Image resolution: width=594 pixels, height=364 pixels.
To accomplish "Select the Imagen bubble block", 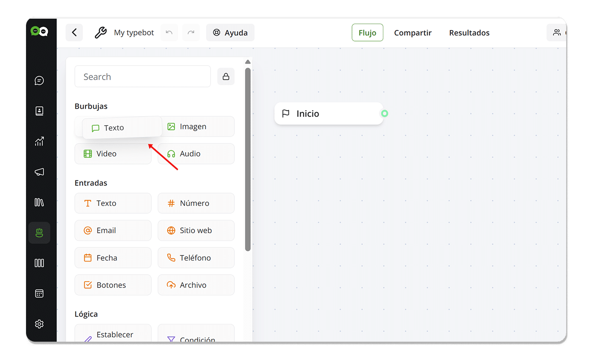I will (196, 127).
